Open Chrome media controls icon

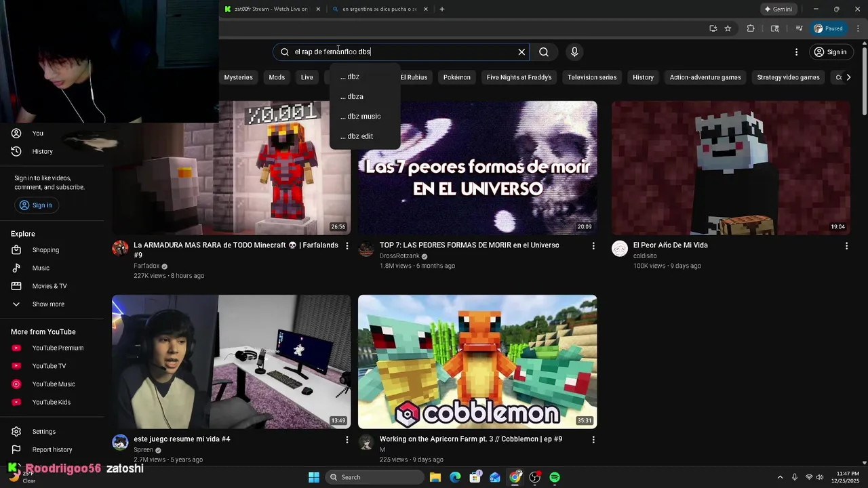point(800,28)
